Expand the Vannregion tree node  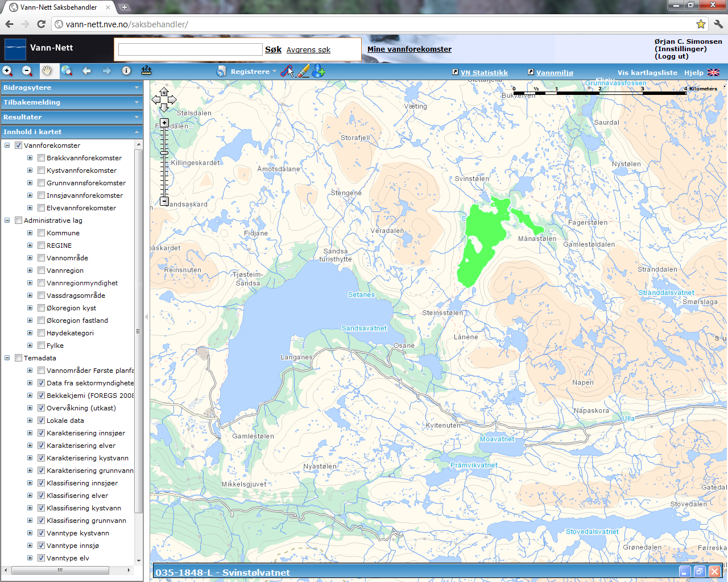(30, 271)
